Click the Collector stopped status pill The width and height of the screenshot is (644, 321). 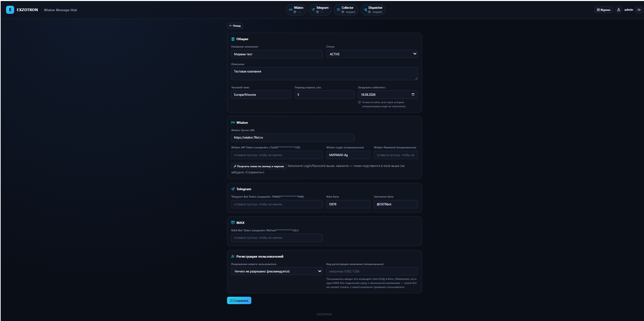[x=346, y=10]
